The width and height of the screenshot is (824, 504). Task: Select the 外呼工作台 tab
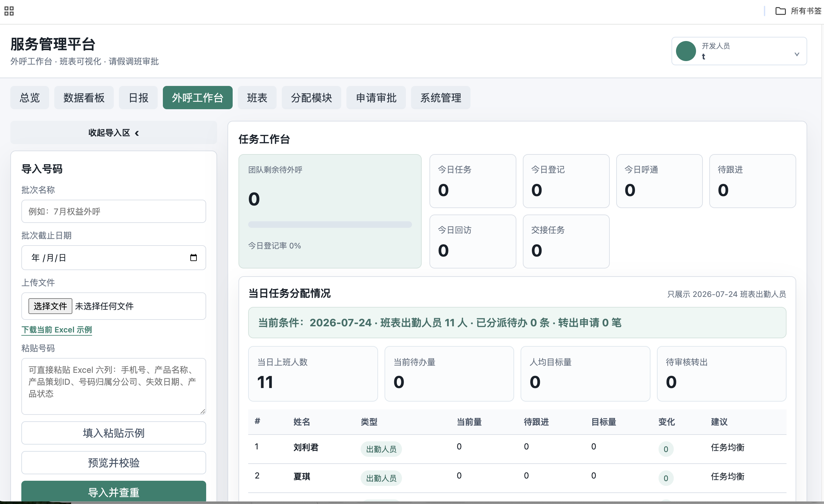pos(198,98)
